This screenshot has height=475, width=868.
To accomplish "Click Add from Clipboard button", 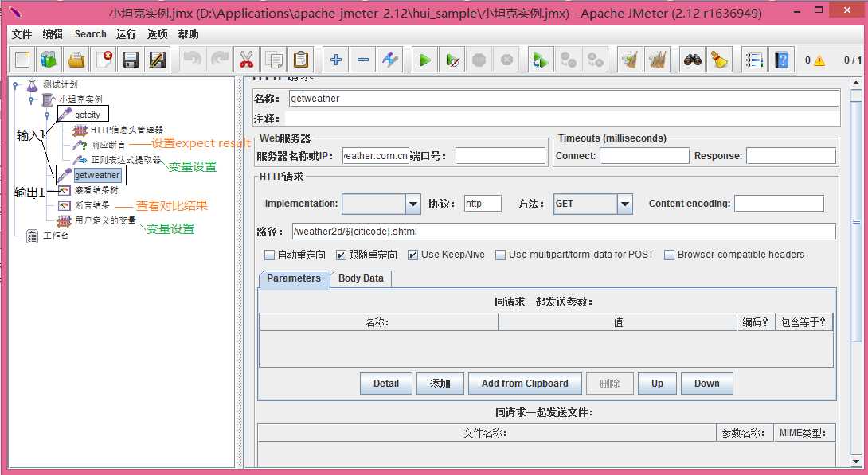I will [525, 384].
